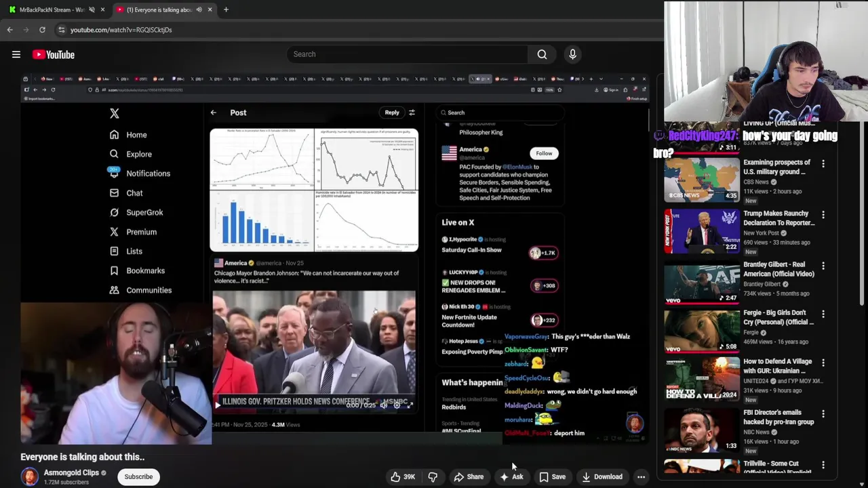Close the MrBackPackN Stream tab
Image resolution: width=868 pixels, height=488 pixels.
pos(102,9)
